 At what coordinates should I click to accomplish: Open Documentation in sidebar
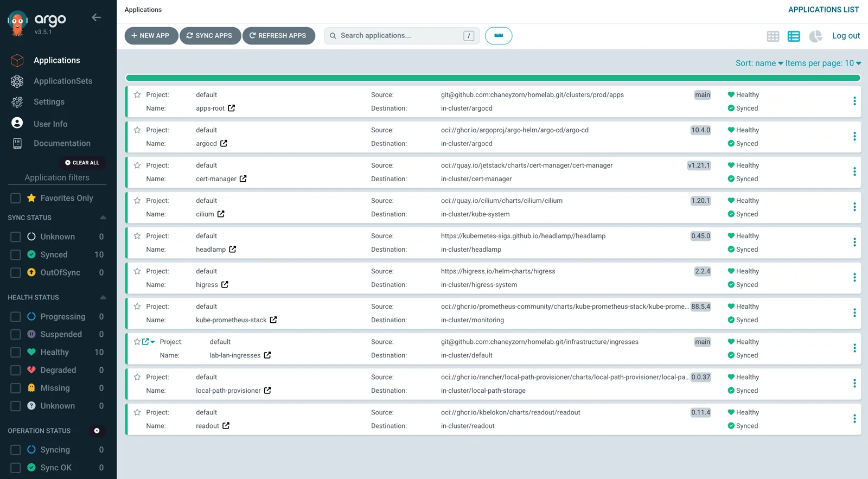[62, 144]
